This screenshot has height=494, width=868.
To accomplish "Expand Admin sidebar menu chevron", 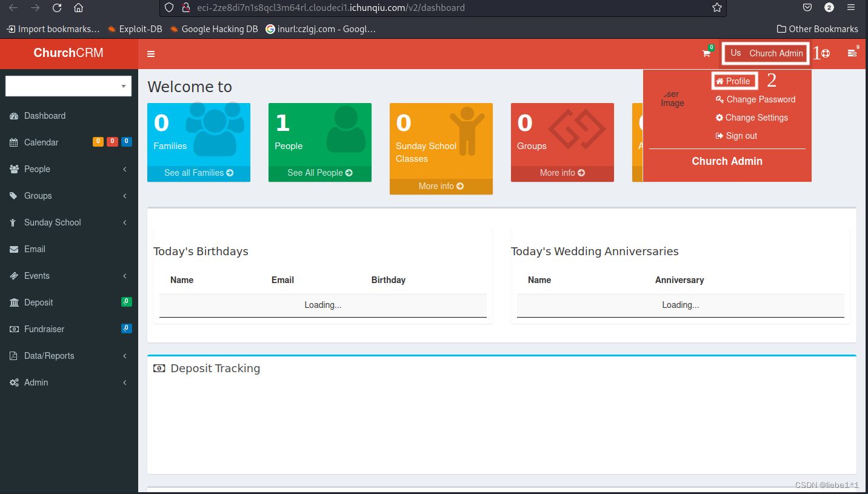I will [x=125, y=382].
